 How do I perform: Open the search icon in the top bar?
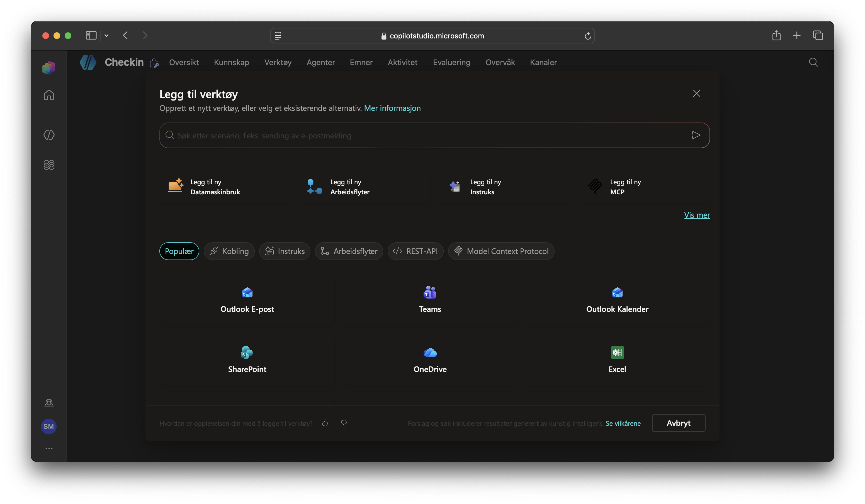pos(813,62)
